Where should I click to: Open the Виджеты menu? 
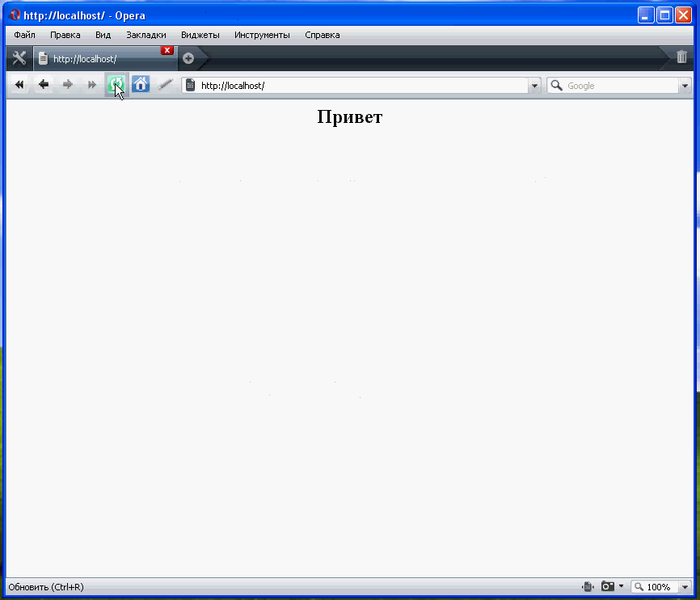pos(200,35)
